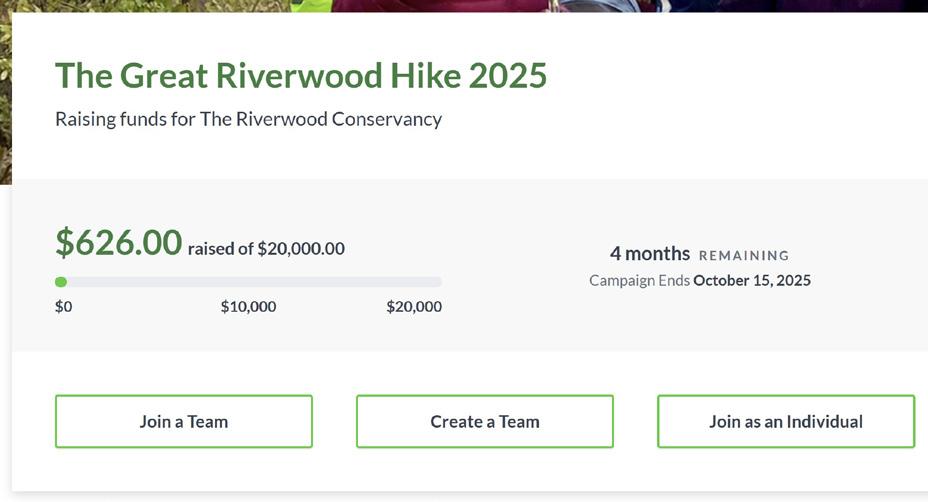The height and width of the screenshot is (502, 928).
Task: Click the $0 progress label
Action: 64,307
